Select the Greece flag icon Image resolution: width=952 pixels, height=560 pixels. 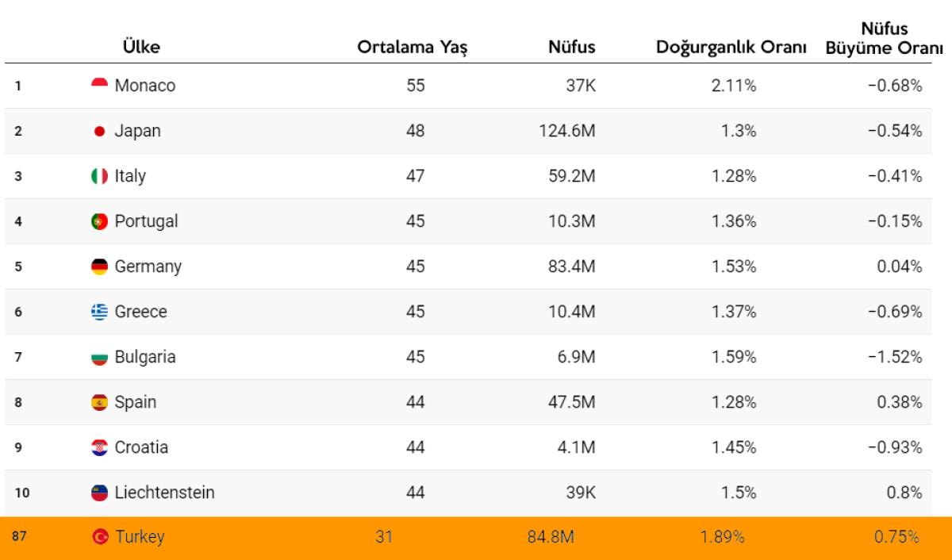coord(99,312)
